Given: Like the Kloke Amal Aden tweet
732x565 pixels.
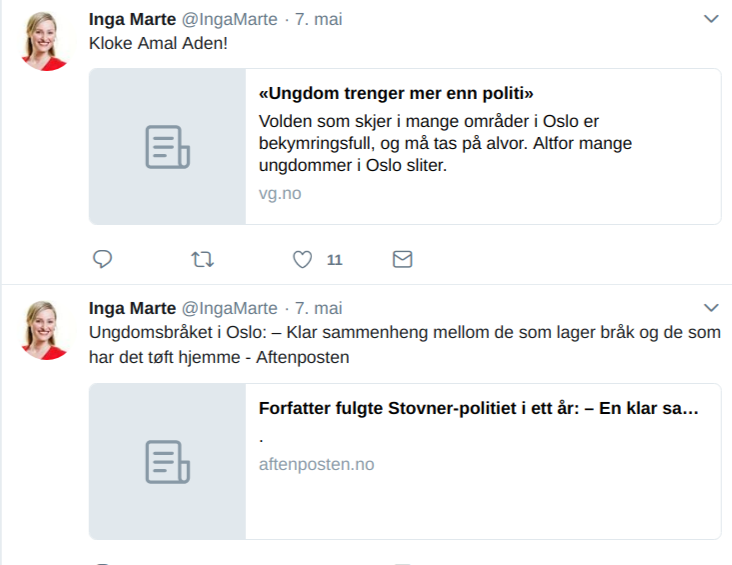Looking at the screenshot, I should [302, 260].
